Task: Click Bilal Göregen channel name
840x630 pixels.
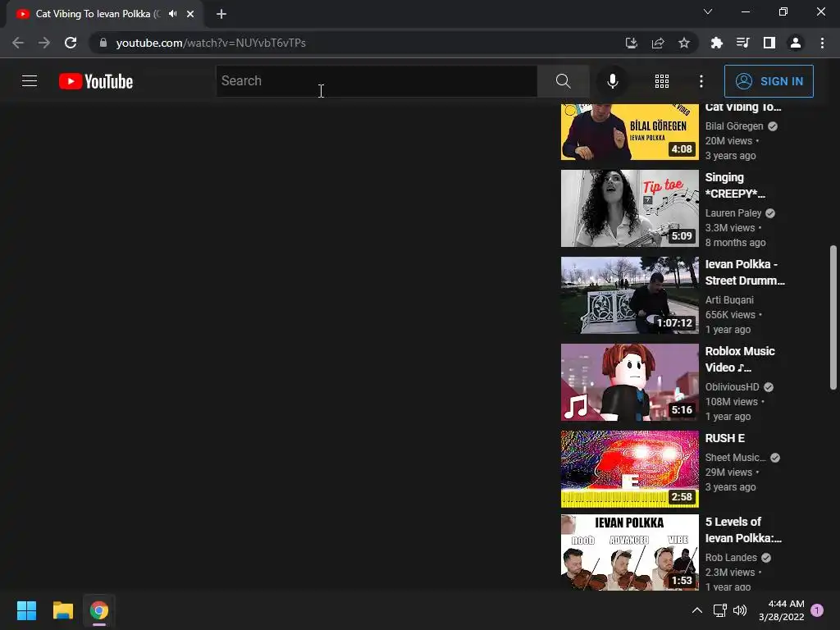Action: click(734, 126)
